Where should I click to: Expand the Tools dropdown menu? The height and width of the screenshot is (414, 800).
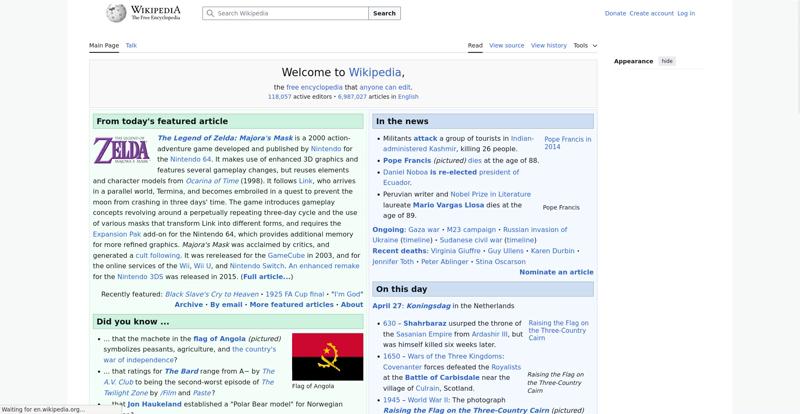click(585, 45)
